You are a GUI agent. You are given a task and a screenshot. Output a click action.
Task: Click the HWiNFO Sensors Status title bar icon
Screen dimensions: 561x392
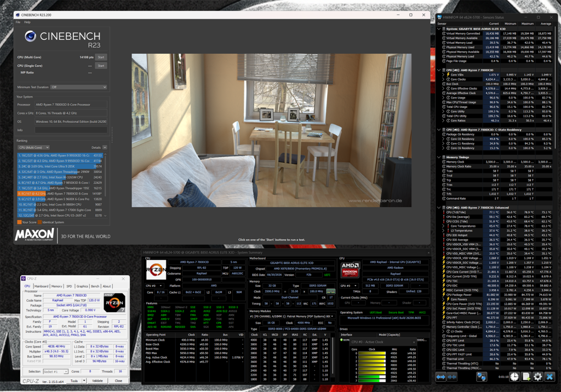click(x=439, y=17)
